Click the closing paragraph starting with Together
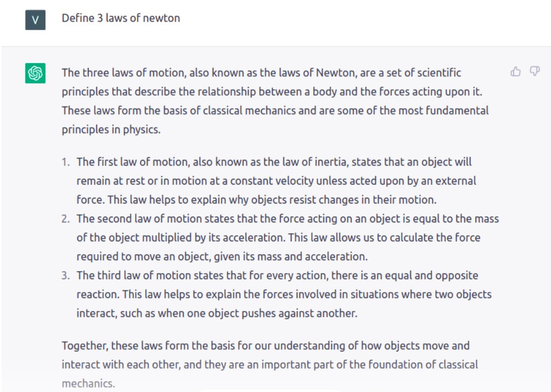Screen dimensions: 551x392 click(x=270, y=364)
